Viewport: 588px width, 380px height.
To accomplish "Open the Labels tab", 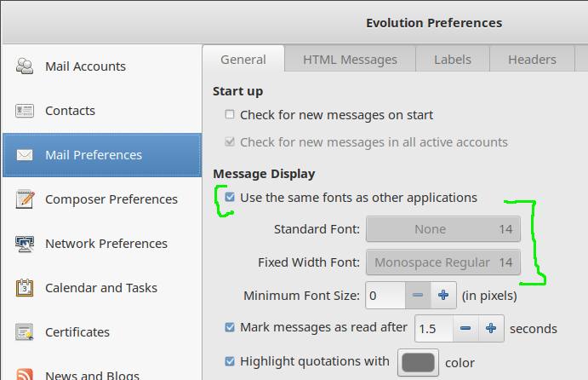I will (452, 60).
